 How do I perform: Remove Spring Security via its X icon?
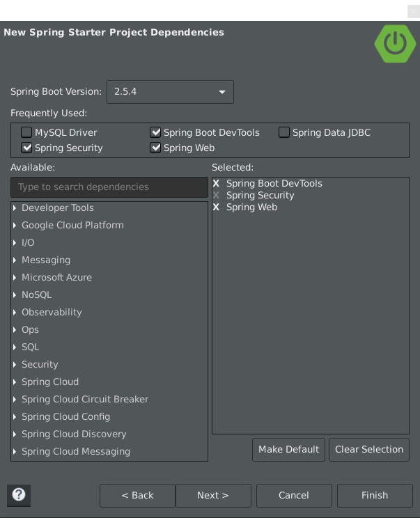point(216,195)
